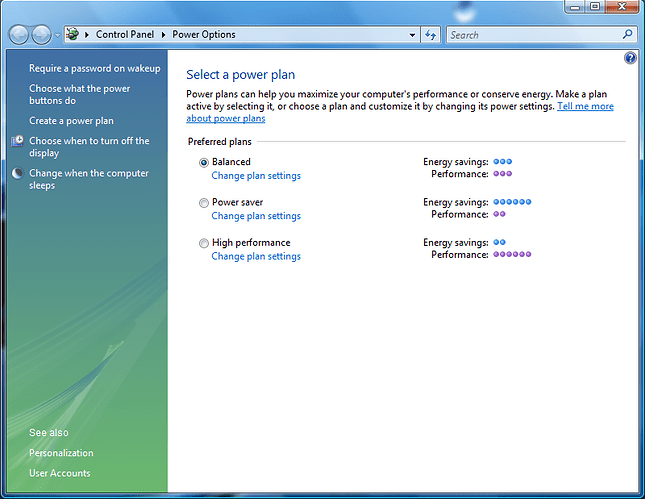Select the Power saver plan
The image size is (645, 499).
(x=204, y=202)
